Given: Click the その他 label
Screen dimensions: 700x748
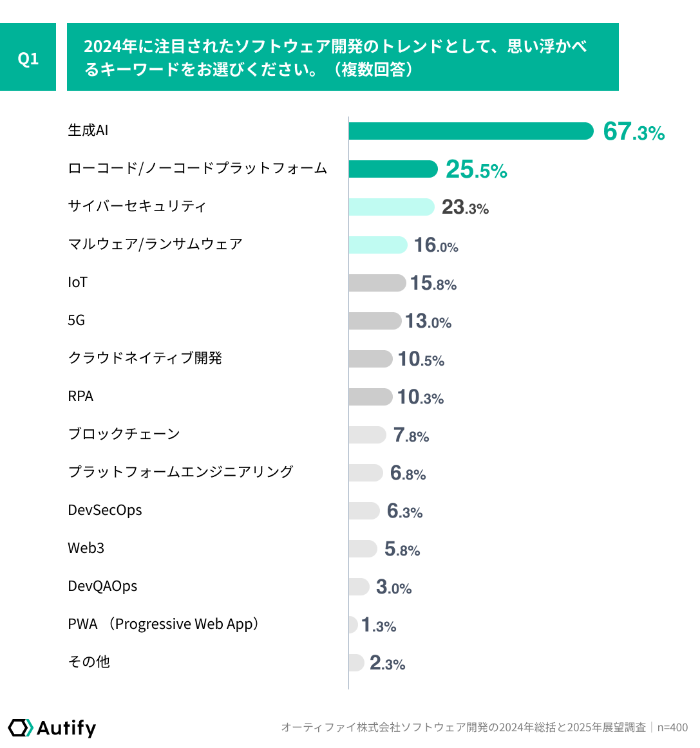Looking at the screenshot, I should click(x=89, y=662).
